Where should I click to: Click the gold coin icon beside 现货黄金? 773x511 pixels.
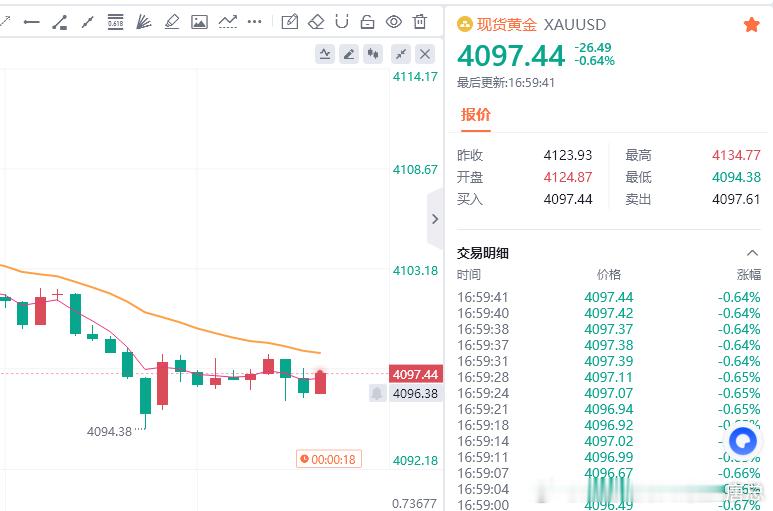pos(464,24)
